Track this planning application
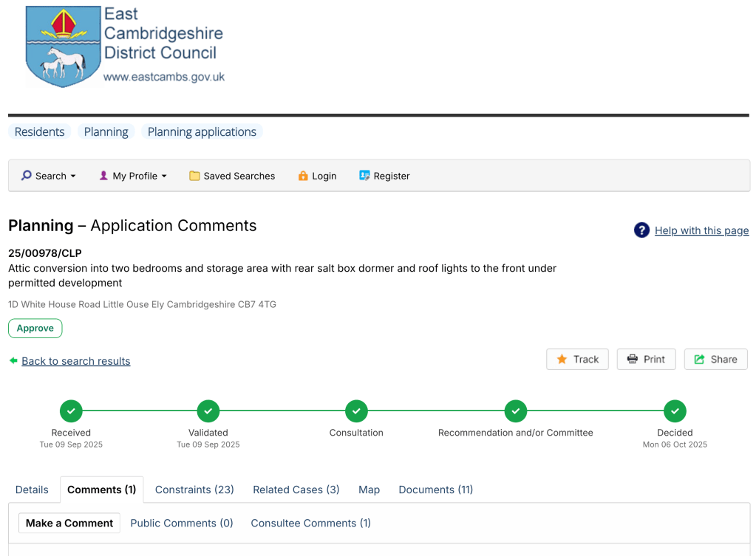756x556 pixels. [x=577, y=359]
